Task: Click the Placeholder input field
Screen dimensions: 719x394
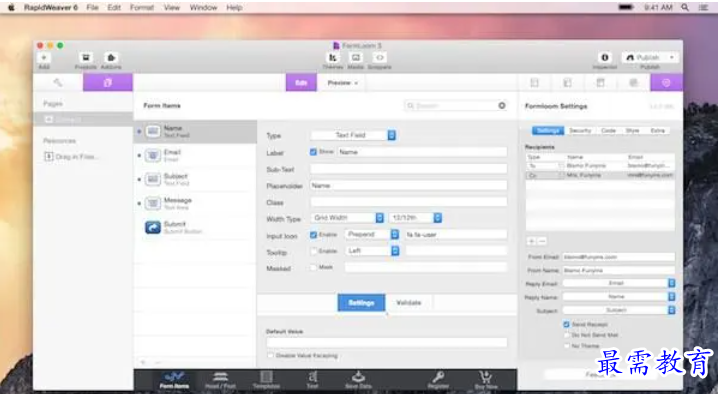Action: point(409,185)
